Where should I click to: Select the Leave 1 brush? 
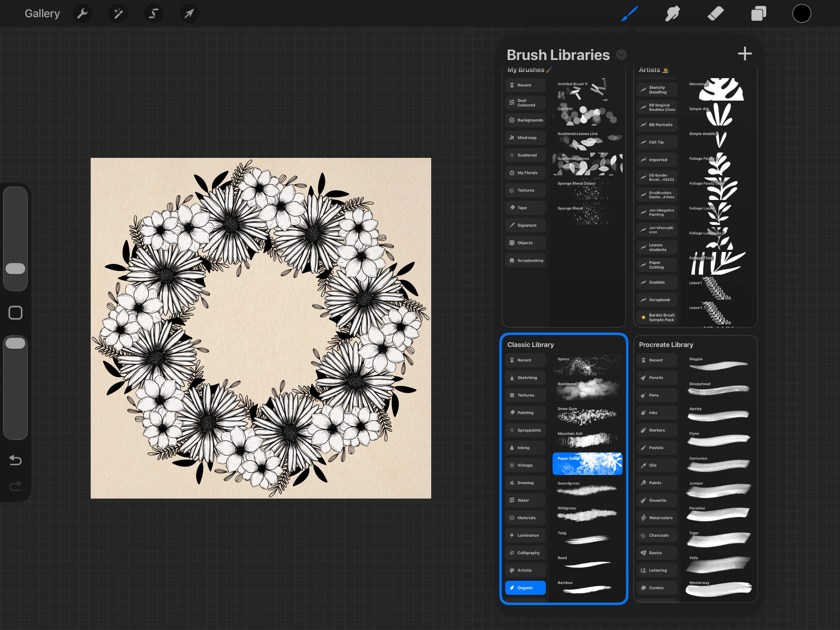(719, 289)
